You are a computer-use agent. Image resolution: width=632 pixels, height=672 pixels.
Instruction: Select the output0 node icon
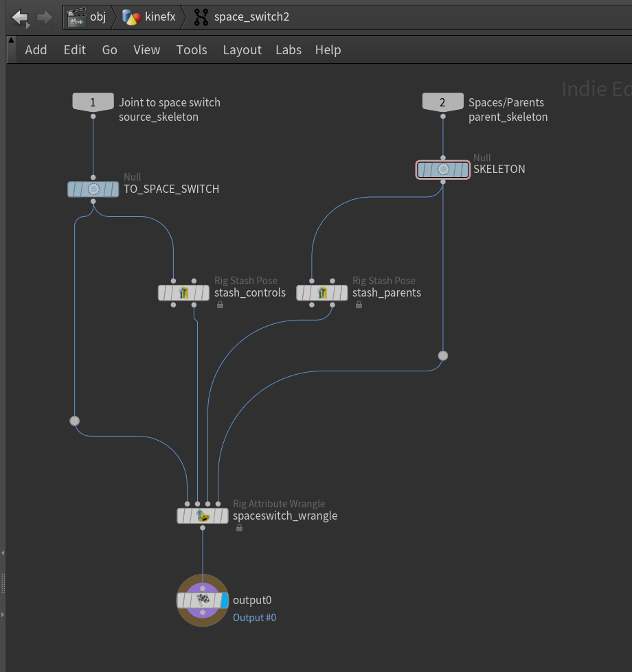203,600
